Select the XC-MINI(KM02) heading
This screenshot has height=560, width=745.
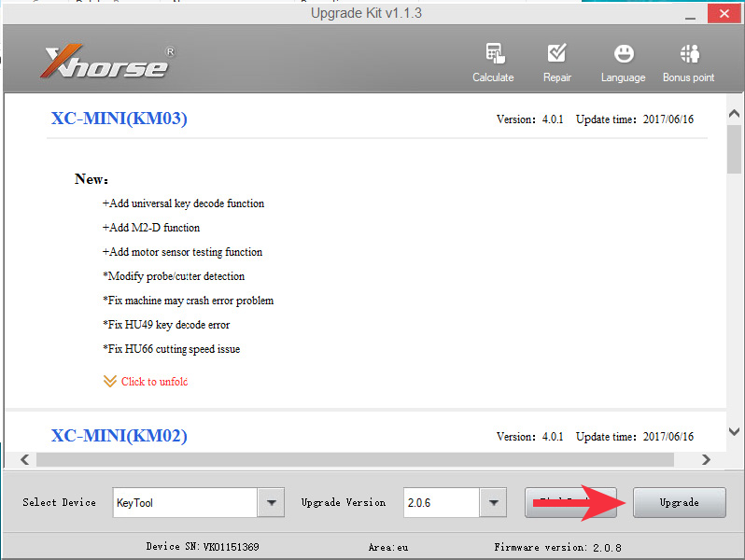[119, 436]
